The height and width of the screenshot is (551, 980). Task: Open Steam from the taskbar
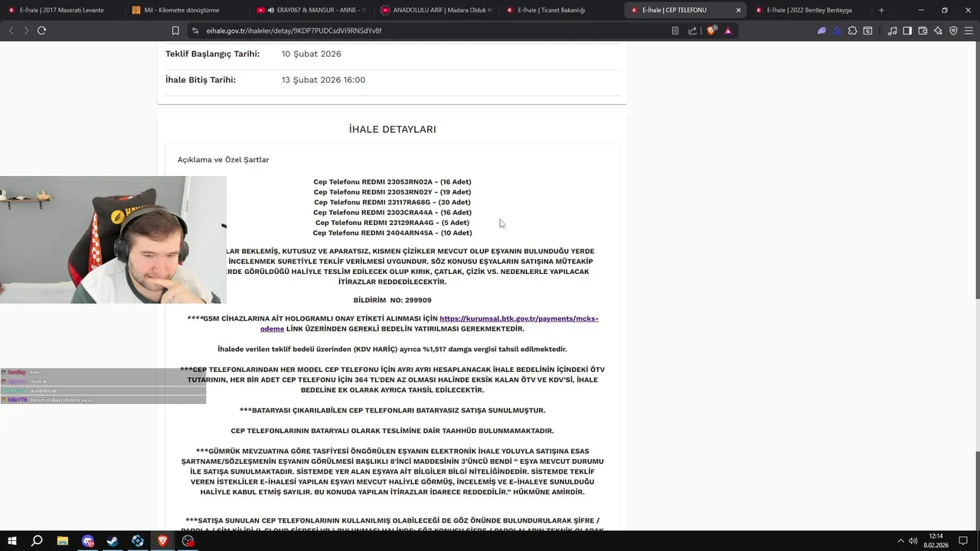click(113, 541)
